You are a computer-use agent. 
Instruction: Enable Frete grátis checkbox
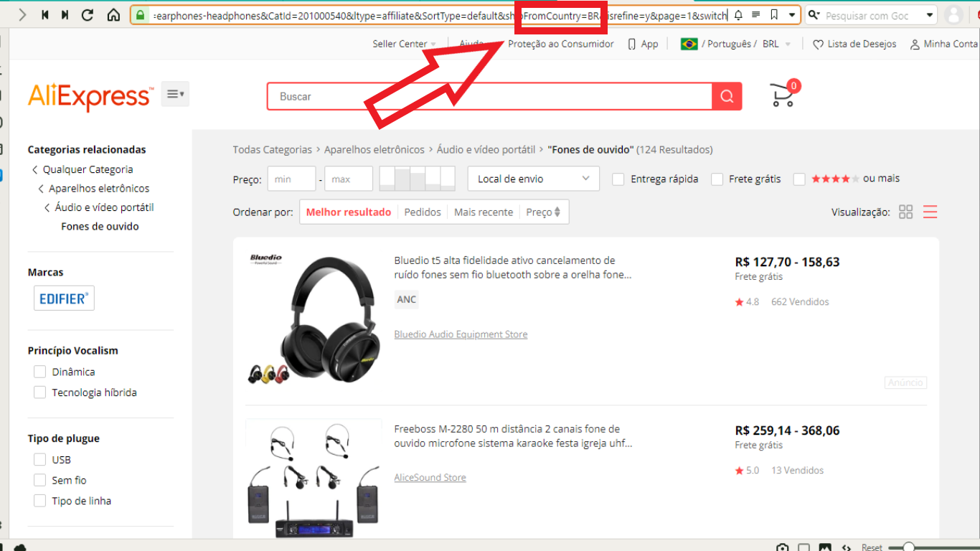click(717, 179)
